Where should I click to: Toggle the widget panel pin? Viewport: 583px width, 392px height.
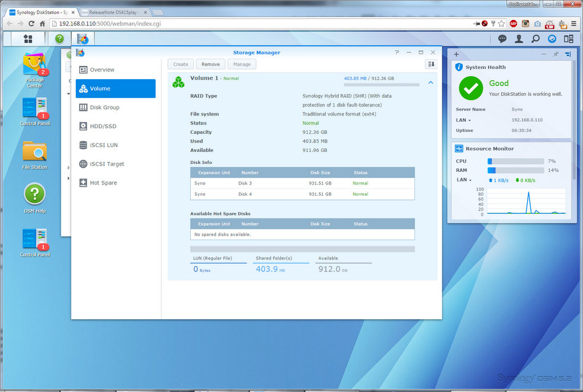click(x=556, y=54)
